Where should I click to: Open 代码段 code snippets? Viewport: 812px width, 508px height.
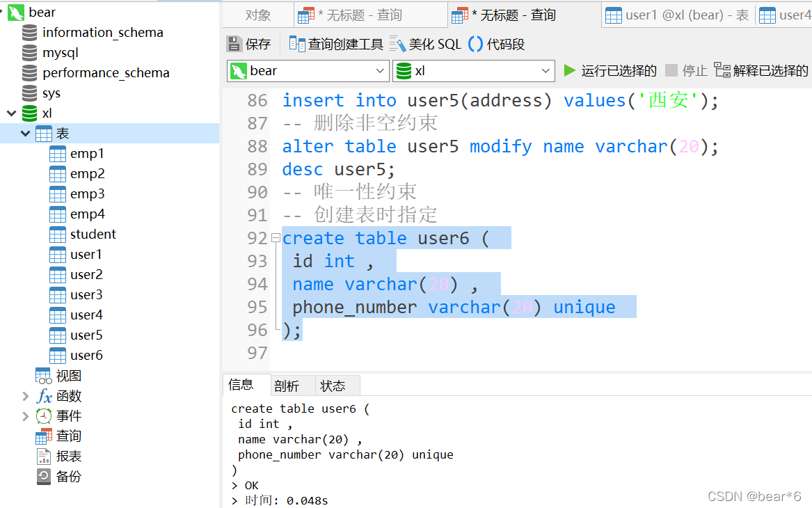point(496,44)
